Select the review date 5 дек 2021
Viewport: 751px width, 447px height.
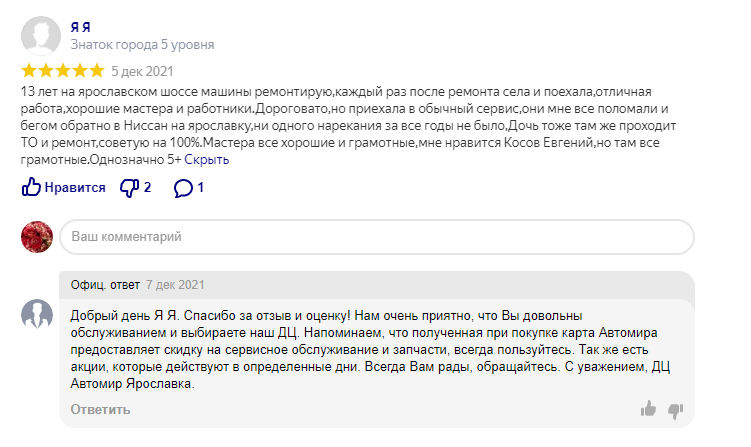tap(142, 71)
